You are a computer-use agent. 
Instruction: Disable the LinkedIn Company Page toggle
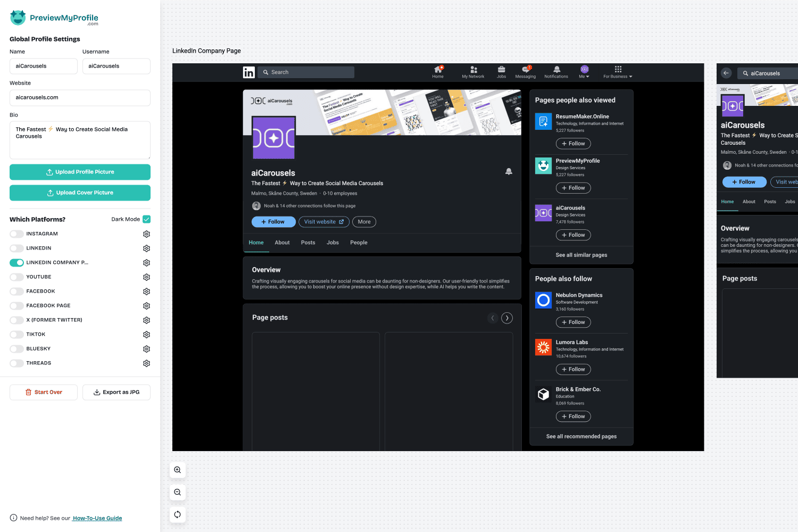tap(17, 263)
